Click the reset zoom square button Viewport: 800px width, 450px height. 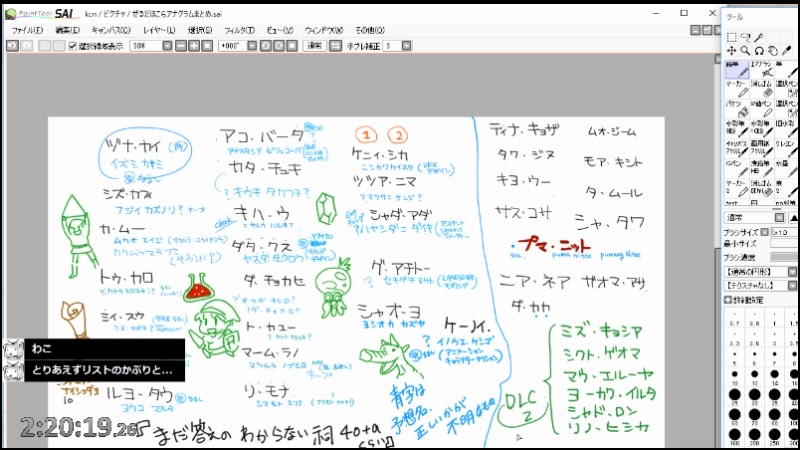tap(207, 46)
